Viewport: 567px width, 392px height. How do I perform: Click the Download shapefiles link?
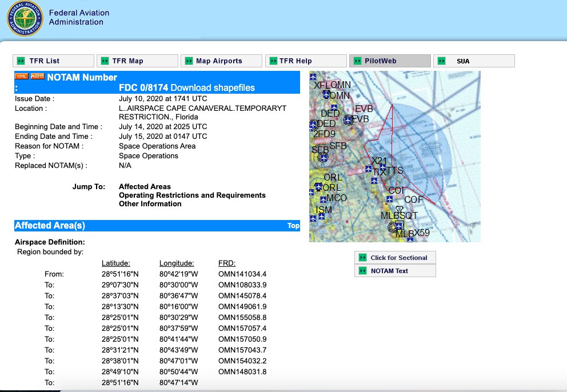coord(213,88)
